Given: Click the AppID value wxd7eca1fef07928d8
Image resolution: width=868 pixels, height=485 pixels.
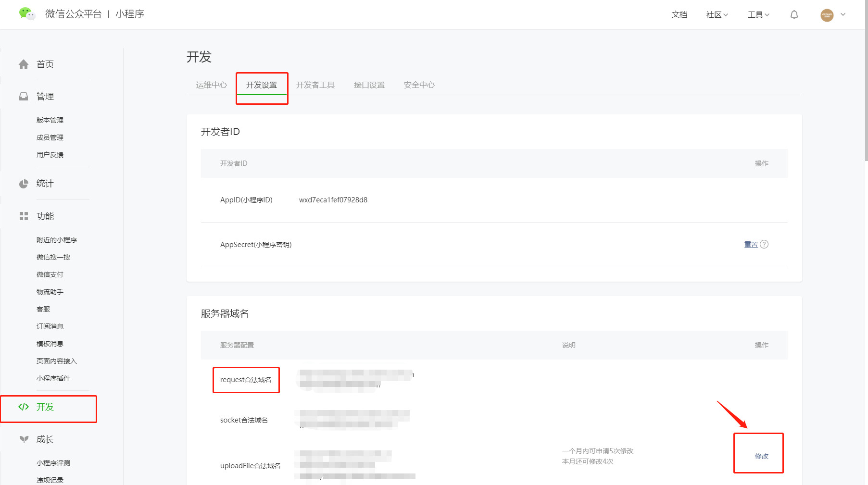Looking at the screenshot, I should click(x=333, y=200).
